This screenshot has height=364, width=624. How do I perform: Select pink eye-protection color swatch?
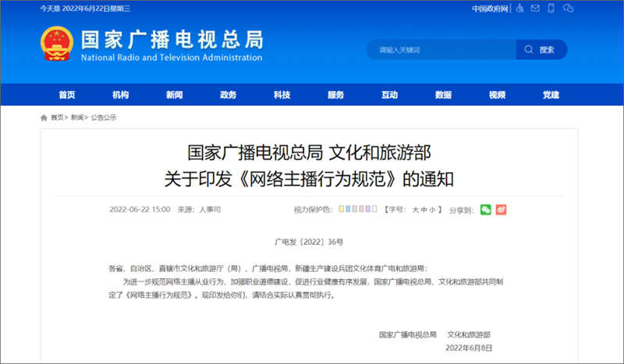pyautogui.click(x=361, y=209)
